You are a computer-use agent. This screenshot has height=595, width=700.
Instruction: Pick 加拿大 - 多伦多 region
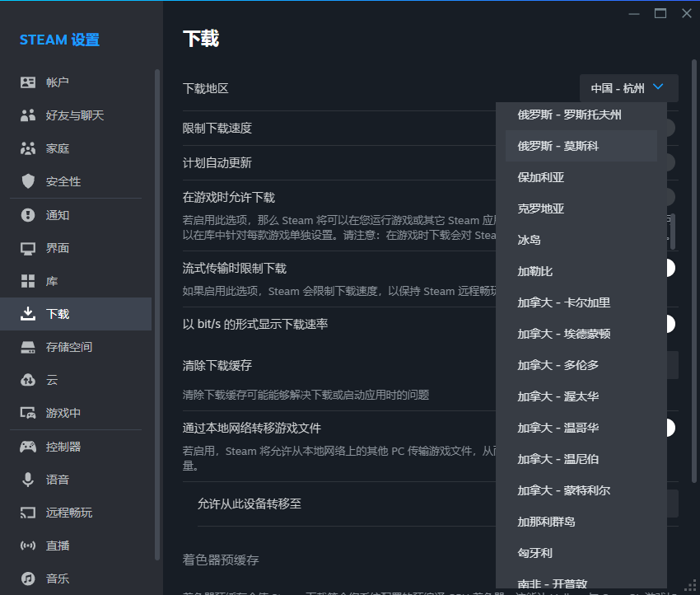[581, 365]
